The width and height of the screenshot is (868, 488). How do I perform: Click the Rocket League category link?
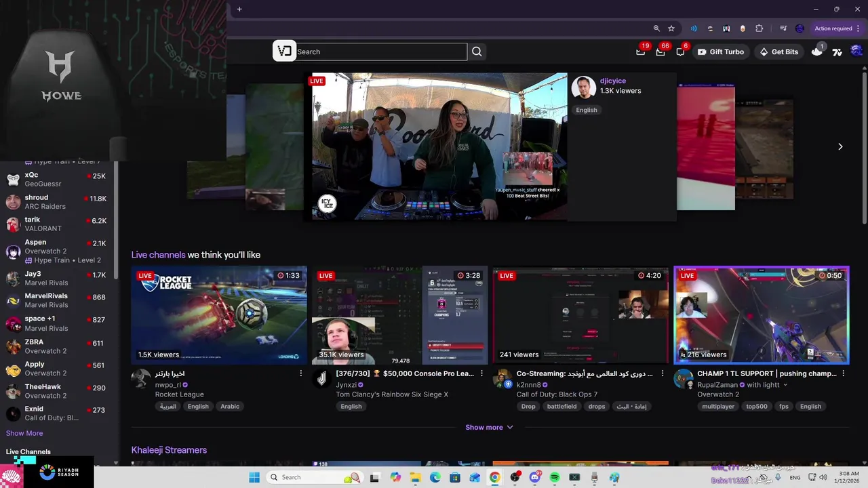tap(180, 394)
